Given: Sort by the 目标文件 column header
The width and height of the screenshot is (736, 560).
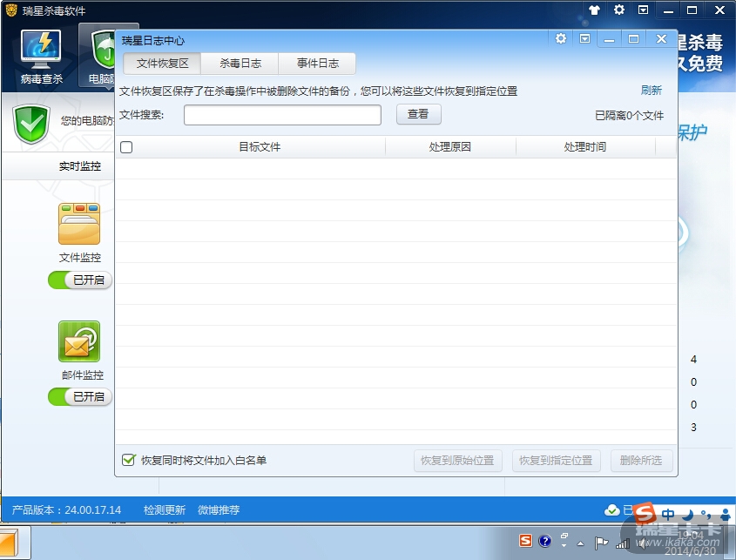Looking at the screenshot, I should click(x=260, y=147).
